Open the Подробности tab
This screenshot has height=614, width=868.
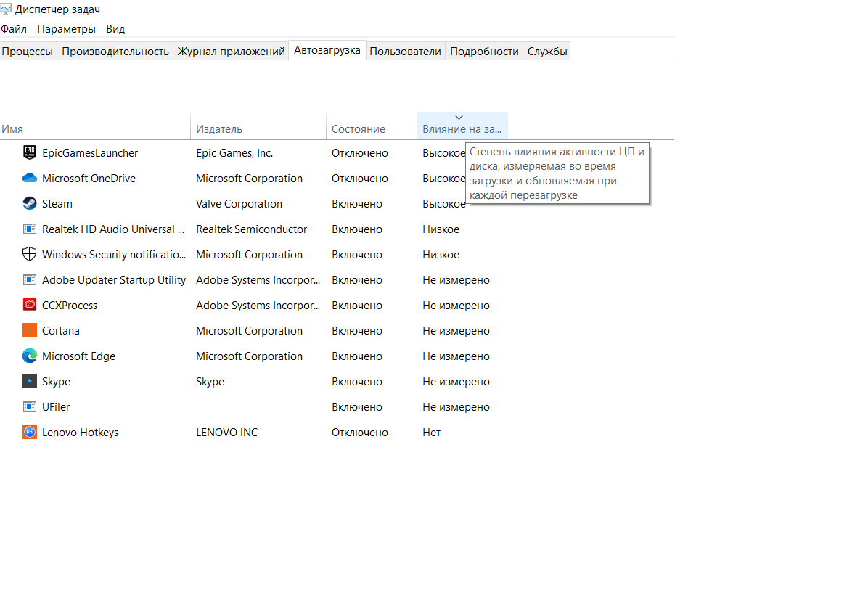[484, 51]
